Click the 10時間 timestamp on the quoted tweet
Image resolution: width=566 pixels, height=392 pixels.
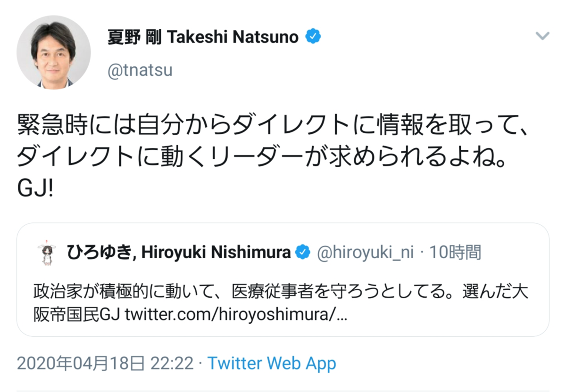point(455,253)
